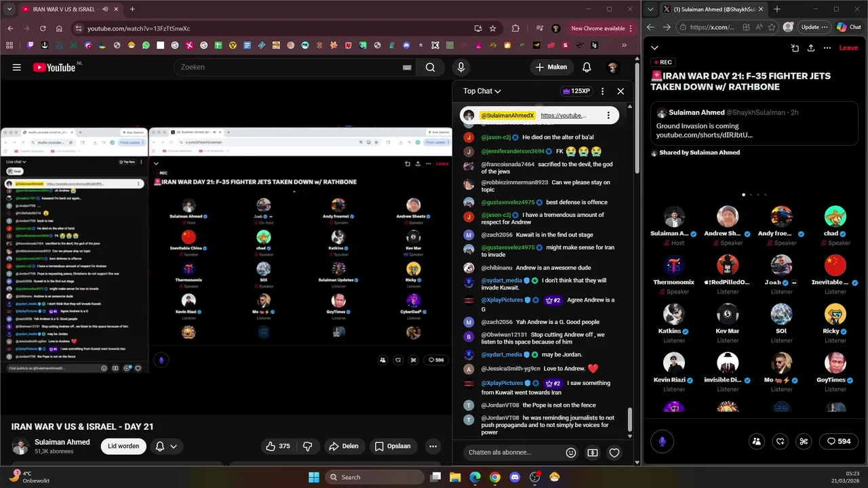Image resolution: width=868 pixels, height=488 pixels.
Task: Click the live chat scrollbar thumb
Action: point(630,420)
